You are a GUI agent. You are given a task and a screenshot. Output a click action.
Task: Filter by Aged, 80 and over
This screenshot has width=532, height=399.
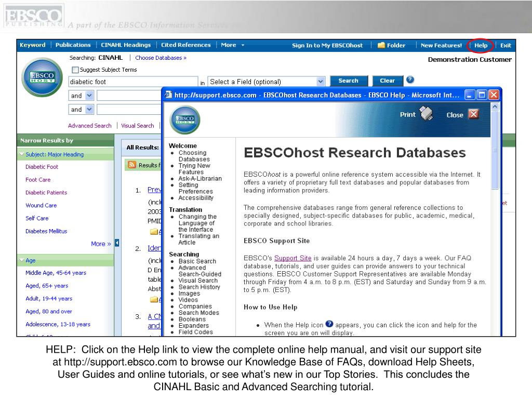point(49,311)
